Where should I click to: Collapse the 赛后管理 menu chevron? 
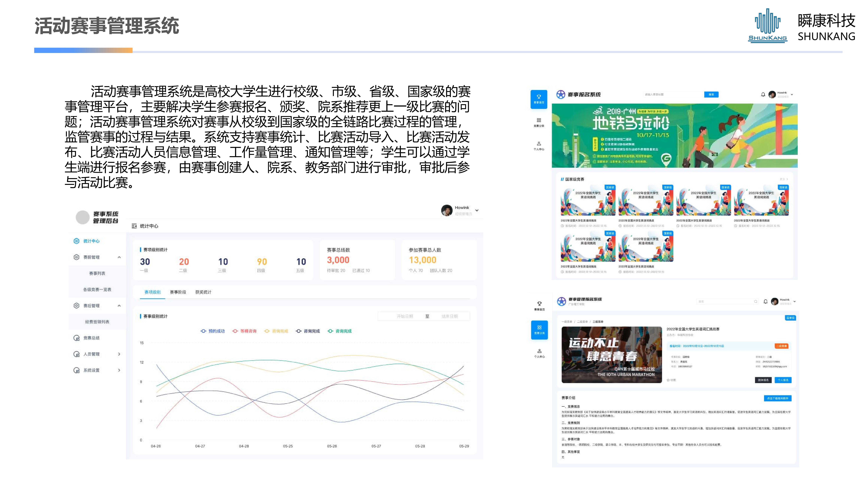(119, 306)
